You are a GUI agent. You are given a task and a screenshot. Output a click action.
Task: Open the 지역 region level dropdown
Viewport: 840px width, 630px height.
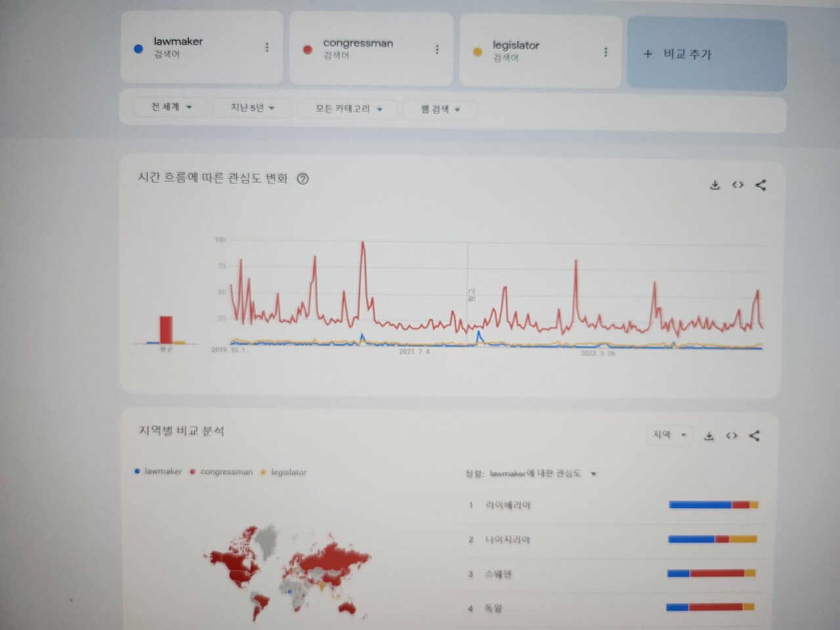coord(669,434)
